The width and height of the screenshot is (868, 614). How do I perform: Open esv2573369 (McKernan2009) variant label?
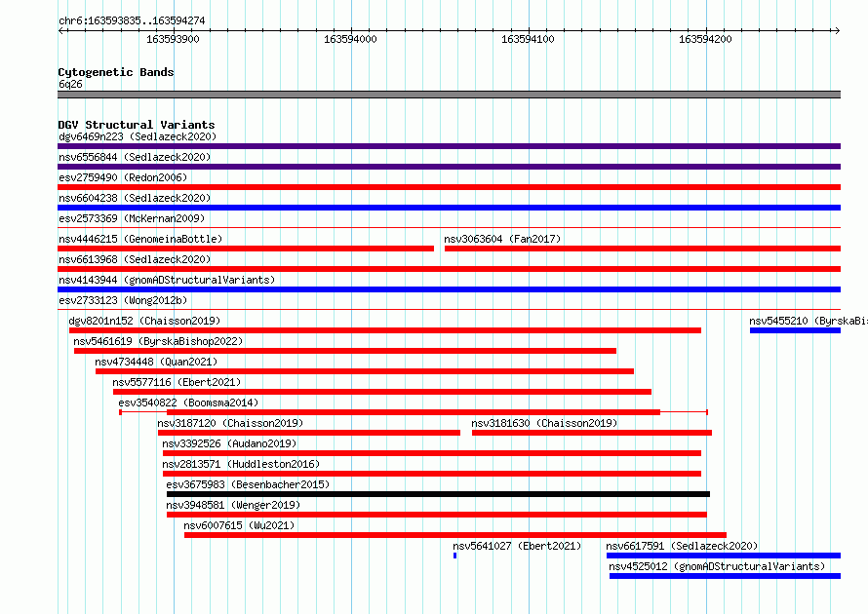pos(132,218)
